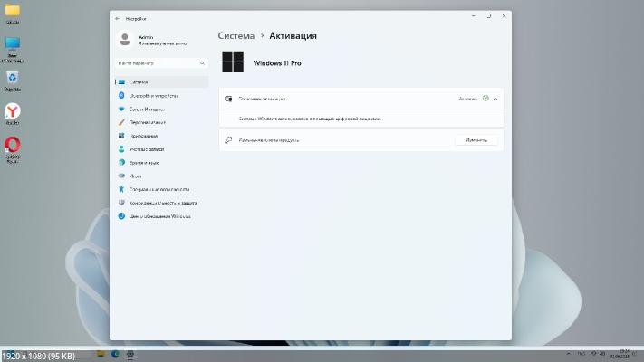Open Приложения settings

(161, 136)
